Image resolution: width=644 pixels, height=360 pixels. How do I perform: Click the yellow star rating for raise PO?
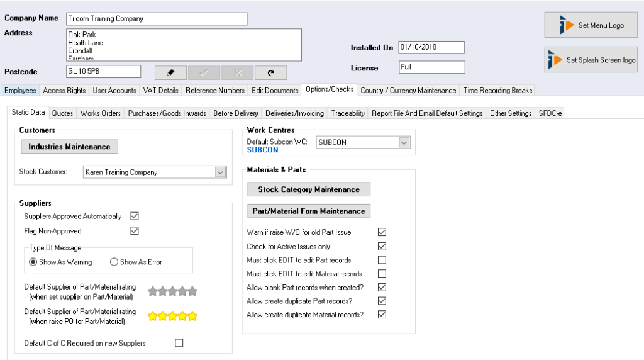(172, 316)
